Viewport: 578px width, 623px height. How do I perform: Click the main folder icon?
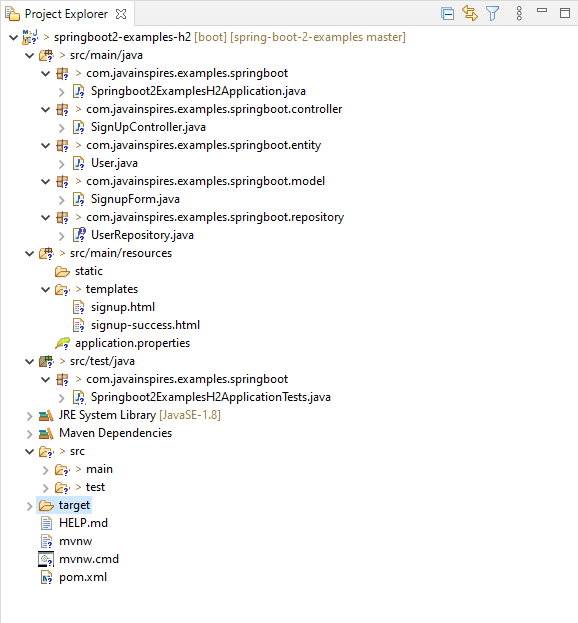point(62,470)
